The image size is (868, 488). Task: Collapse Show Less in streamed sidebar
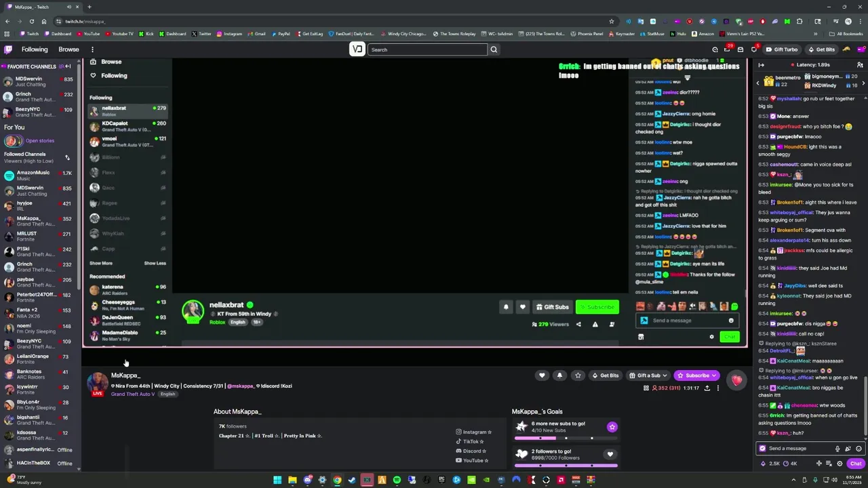(x=155, y=263)
